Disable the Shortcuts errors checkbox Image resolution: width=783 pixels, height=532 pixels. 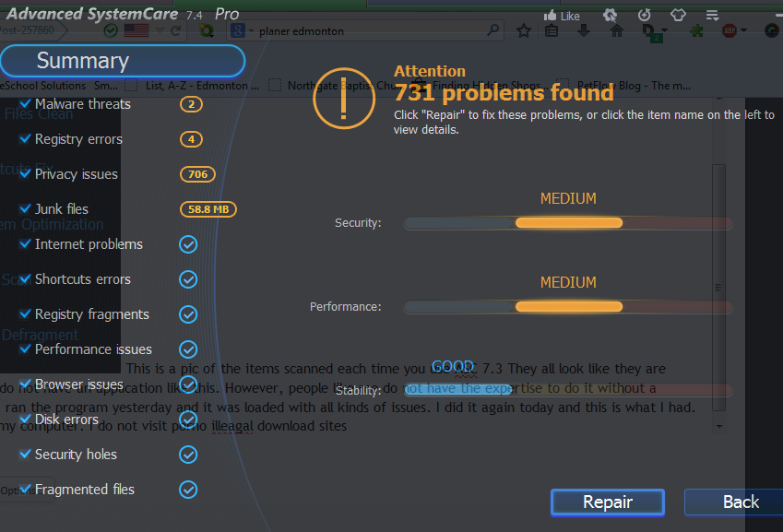25,278
